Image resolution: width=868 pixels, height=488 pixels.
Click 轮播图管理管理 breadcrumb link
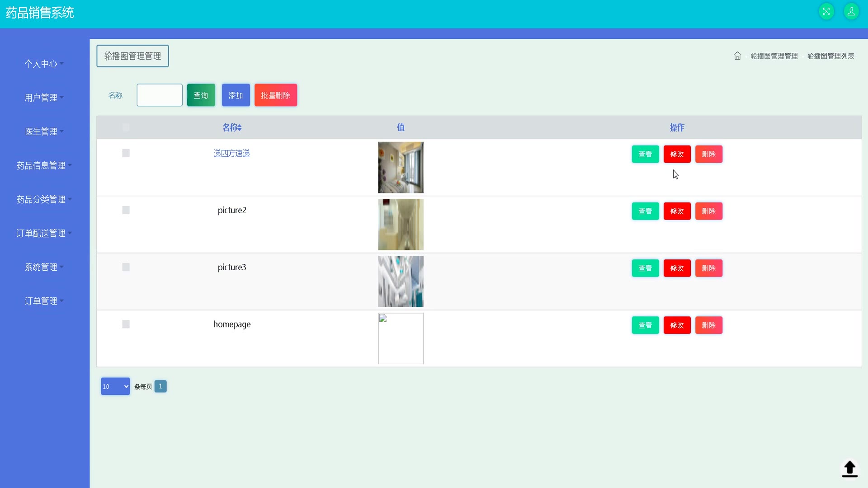coord(774,56)
